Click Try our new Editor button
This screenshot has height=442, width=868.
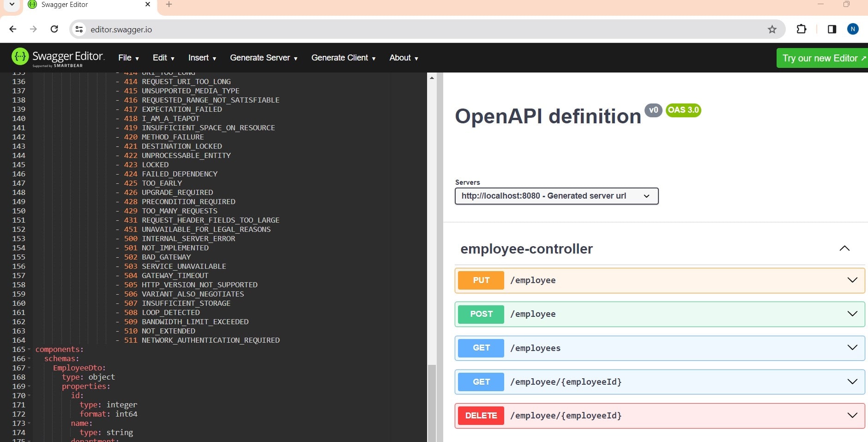822,58
